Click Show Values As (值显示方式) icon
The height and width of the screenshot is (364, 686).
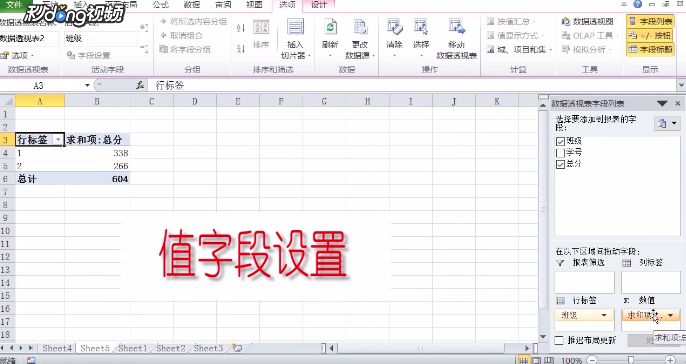(490, 35)
